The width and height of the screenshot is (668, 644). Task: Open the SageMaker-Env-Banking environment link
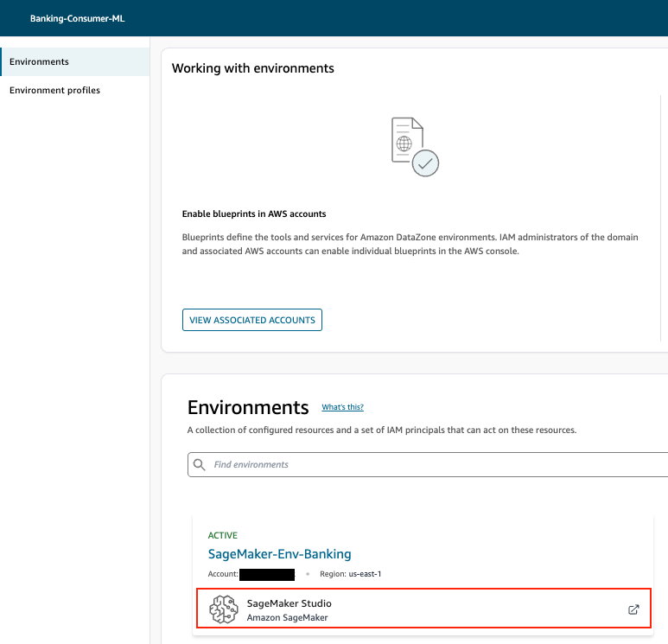point(279,554)
